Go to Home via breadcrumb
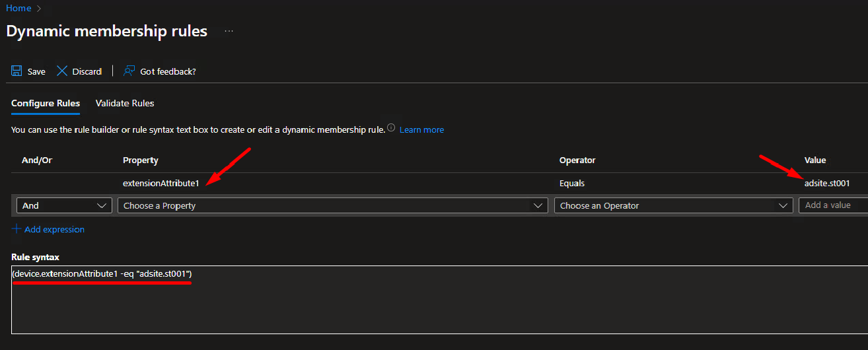 coord(18,8)
